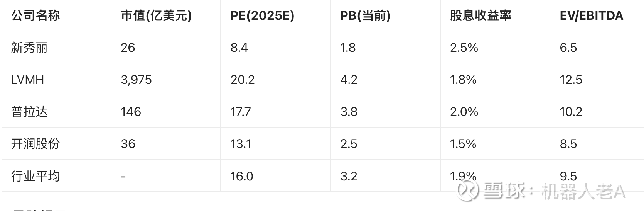This screenshot has width=644, height=211.
Task: Click the 股息收益率 column header
Action: click(480, 15)
